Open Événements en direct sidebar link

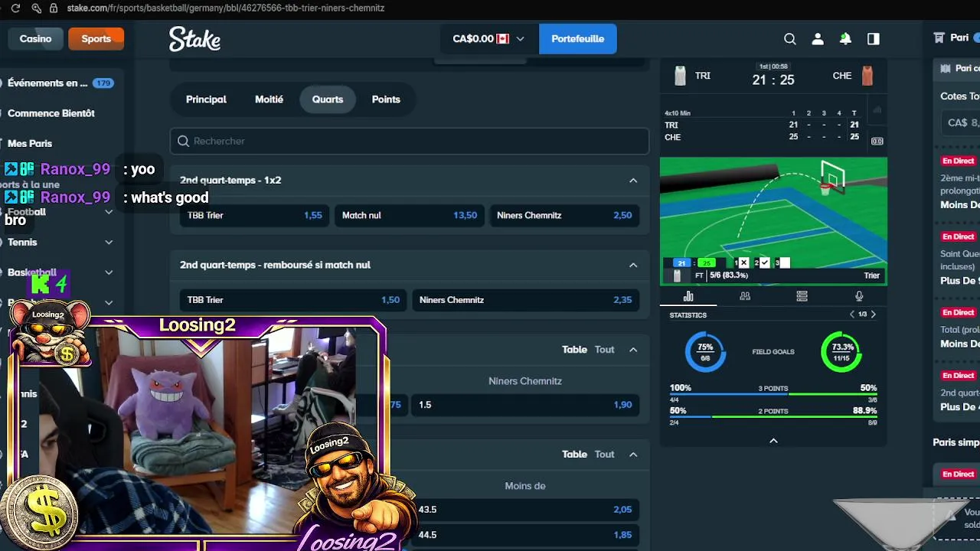47,83
